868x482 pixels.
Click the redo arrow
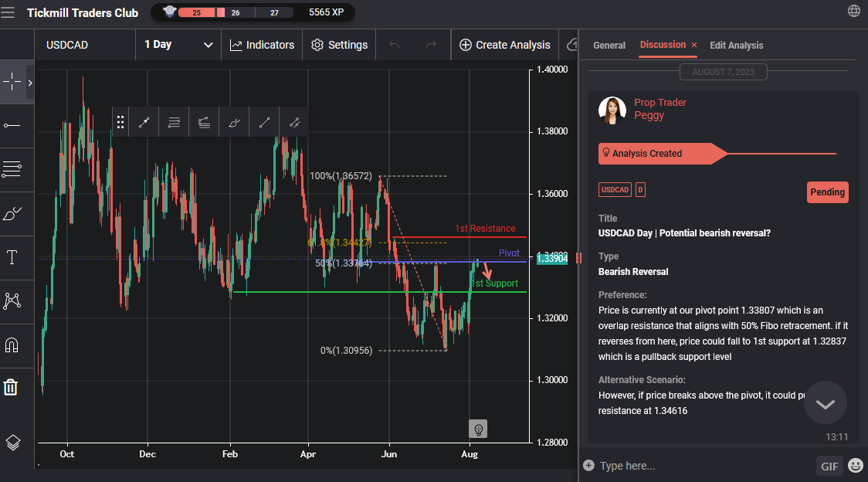point(431,45)
